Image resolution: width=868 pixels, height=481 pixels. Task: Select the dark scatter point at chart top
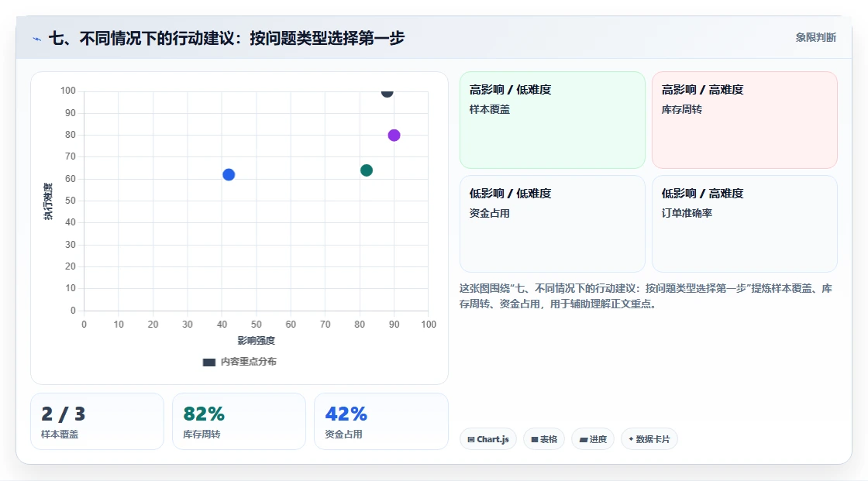coord(387,92)
